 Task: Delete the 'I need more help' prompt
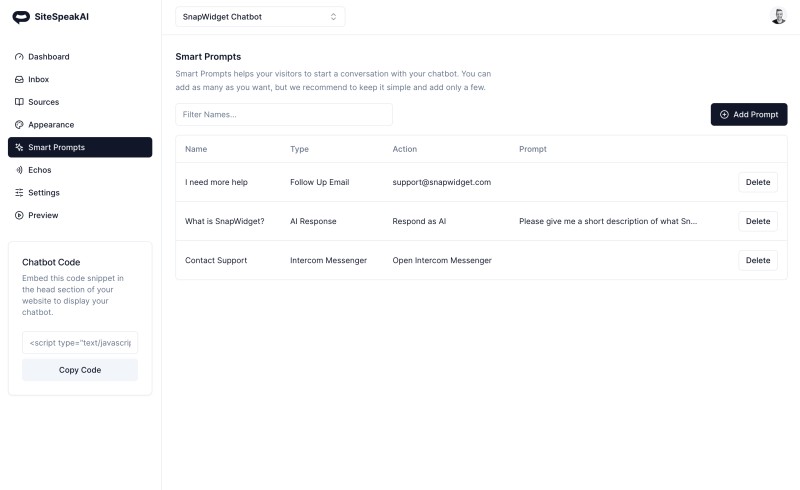[x=758, y=182]
